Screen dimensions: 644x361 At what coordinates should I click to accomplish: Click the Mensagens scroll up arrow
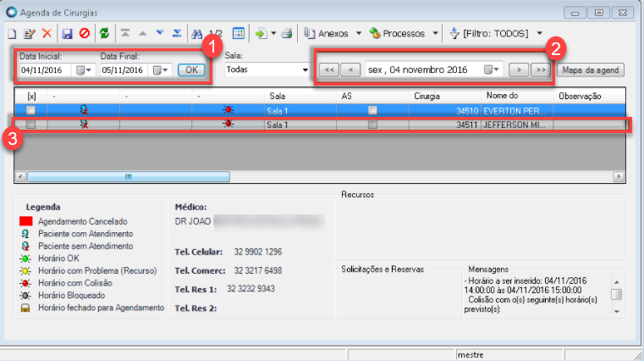click(x=616, y=282)
